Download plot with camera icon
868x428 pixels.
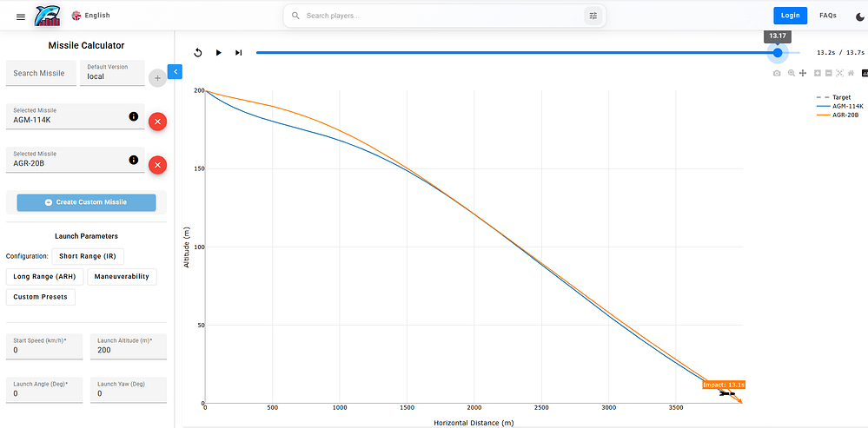point(777,74)
